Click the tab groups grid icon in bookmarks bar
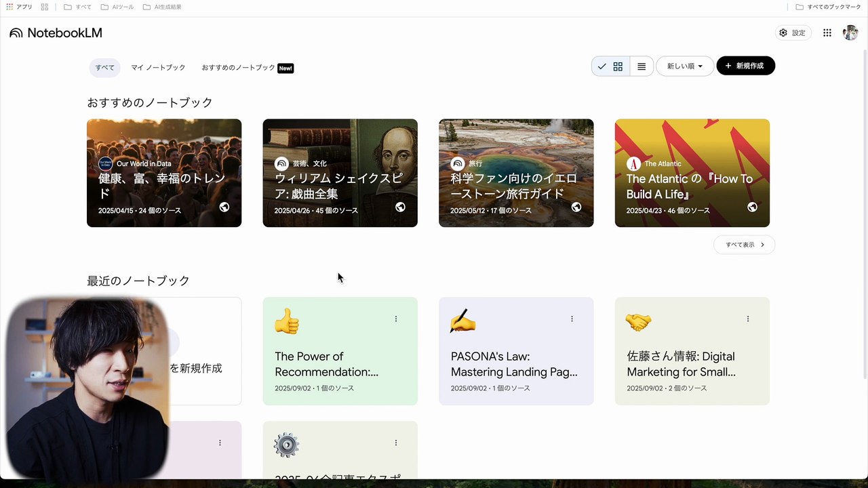Screen dimensions: 868x488 pos(45,7)
